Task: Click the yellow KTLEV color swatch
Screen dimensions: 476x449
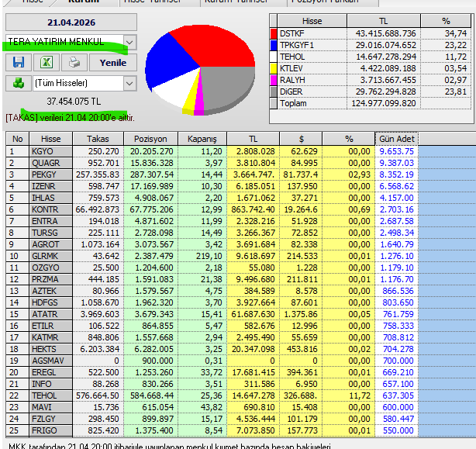Action: pyautogui.click(x=274, y=68)
